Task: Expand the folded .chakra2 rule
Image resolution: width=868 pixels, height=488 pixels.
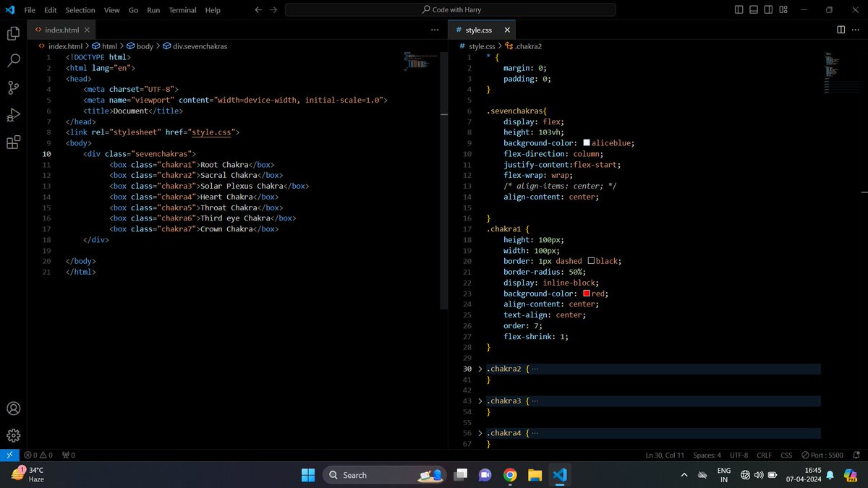Action: (480, 369)
